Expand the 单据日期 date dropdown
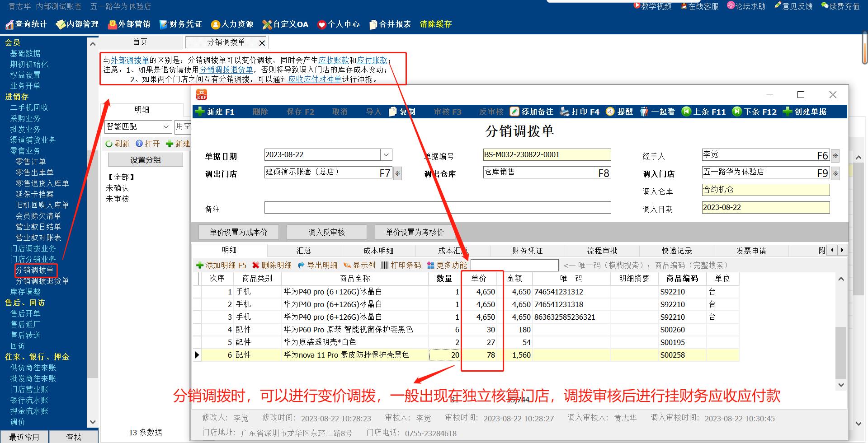The image size is (868, 443). 386,155
